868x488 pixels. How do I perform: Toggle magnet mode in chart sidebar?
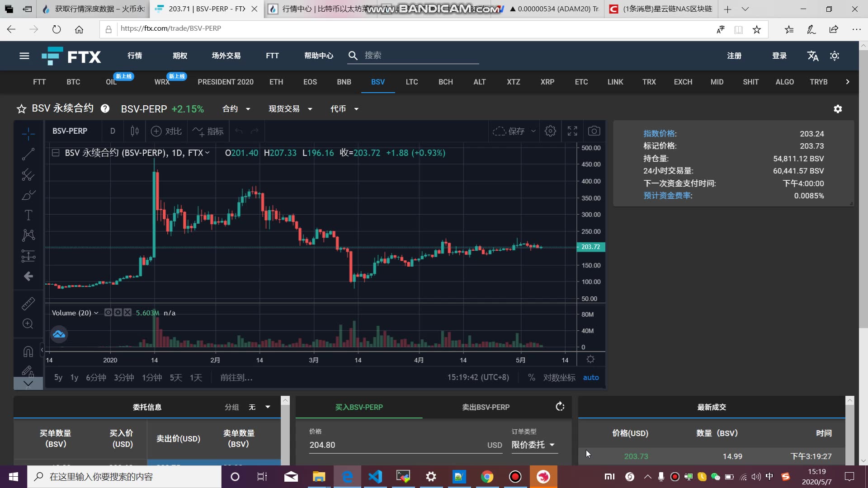[x=28, y=351]
